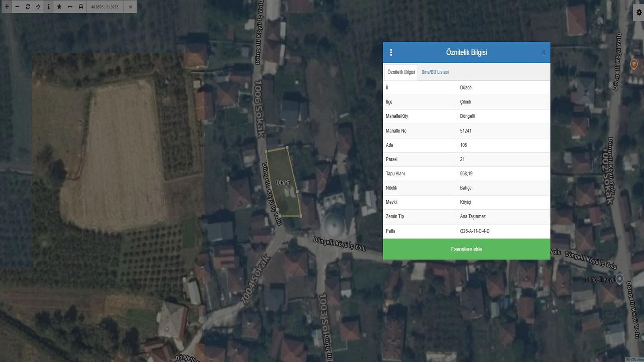This screenshot has height=362, width=644.
Task: Click the zoom level 19 indicator
Action: 130,7
